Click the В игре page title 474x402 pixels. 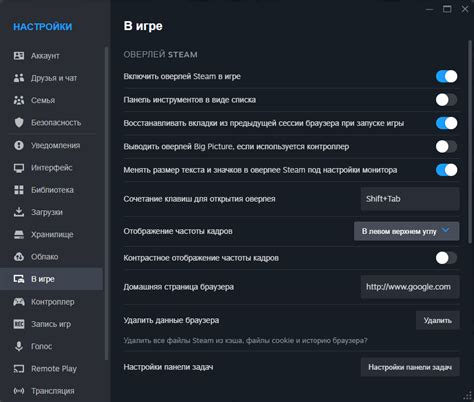coord(143,26)
